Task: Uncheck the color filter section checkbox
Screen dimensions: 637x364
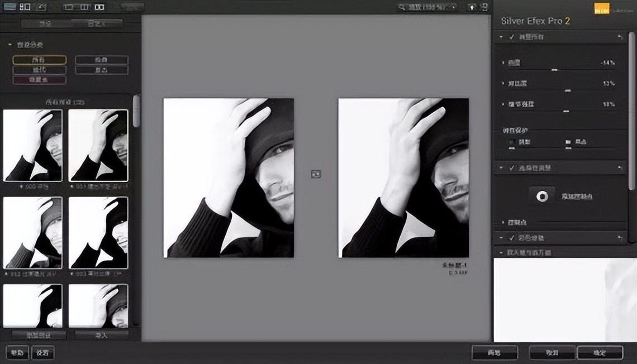Action: tap(512, 238)
